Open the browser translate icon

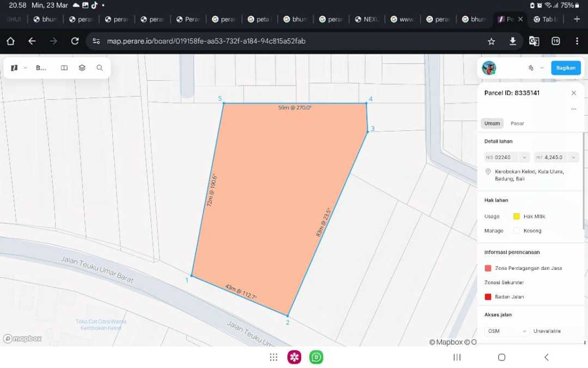click(534, 41)
